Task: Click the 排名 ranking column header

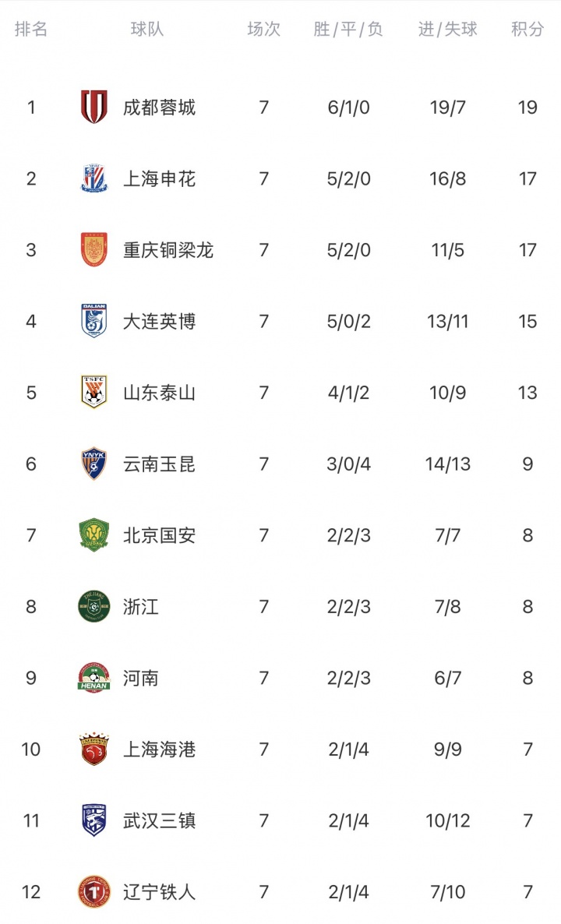Action: (x=31, y=30)
